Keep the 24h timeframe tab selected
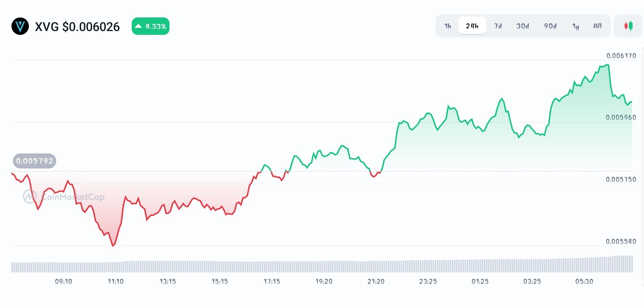644x306 pixels. pyautogui.click(x=472, y=26)
